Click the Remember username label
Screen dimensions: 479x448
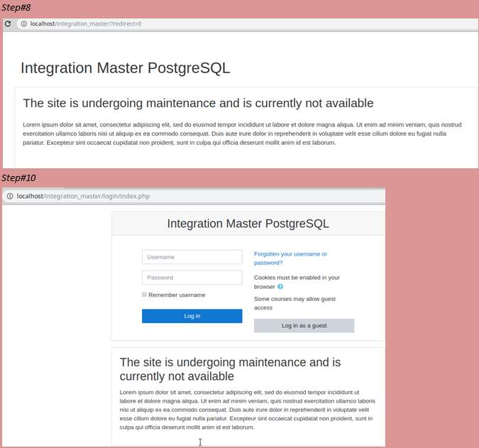[177, 295]
